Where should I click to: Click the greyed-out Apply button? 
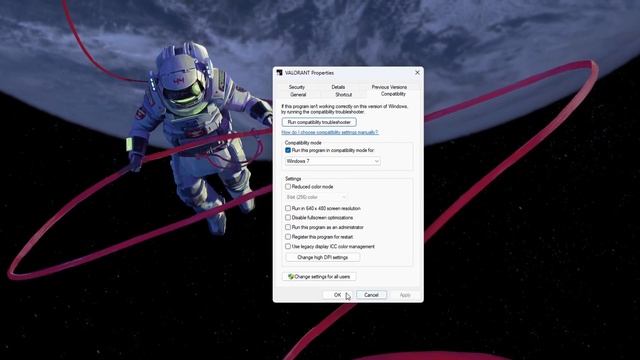(x=405, y=295)
